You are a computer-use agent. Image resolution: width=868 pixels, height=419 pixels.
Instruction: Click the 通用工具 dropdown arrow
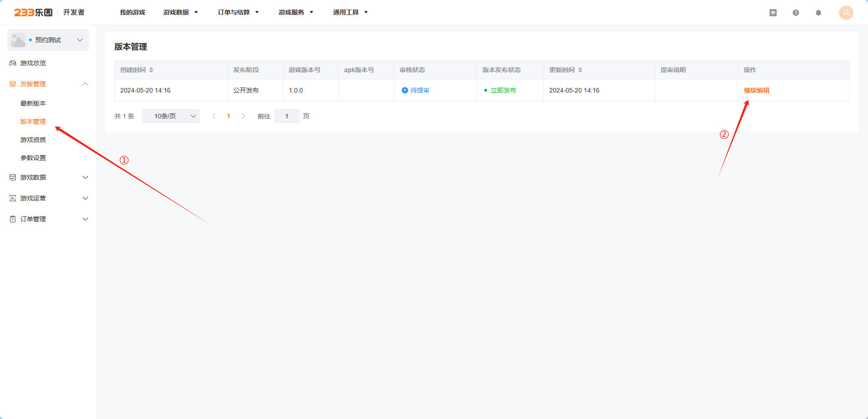pos(366,12)
